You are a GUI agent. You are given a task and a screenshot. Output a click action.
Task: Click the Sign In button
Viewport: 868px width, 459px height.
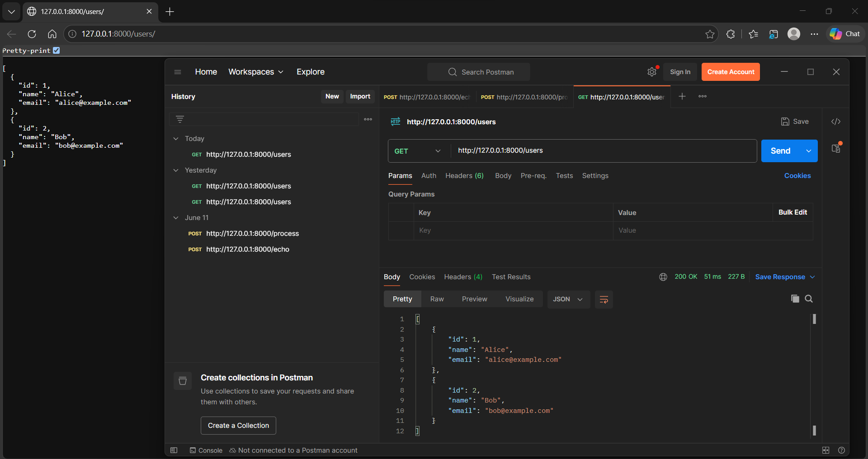pyautogui.click(x=680, y=72)
